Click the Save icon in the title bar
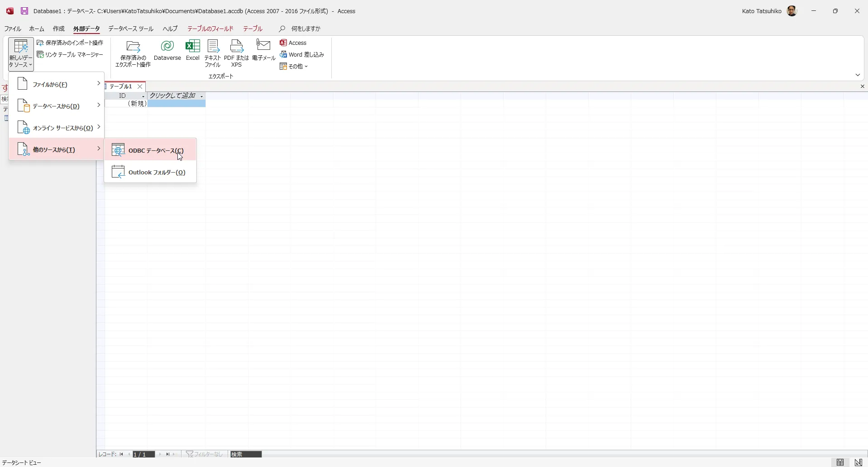The width and height of the screenshot is (868, 467). [x=24, y=10]
